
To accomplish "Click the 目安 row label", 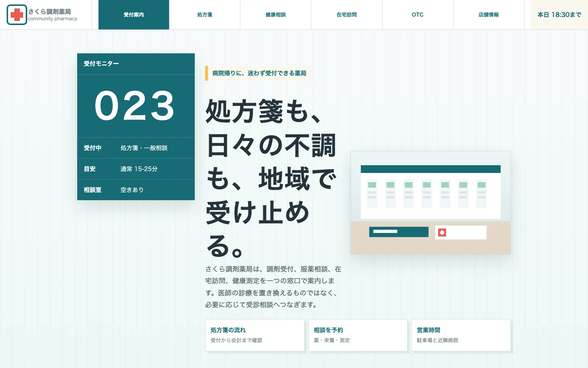I will [x=90, y=169].
